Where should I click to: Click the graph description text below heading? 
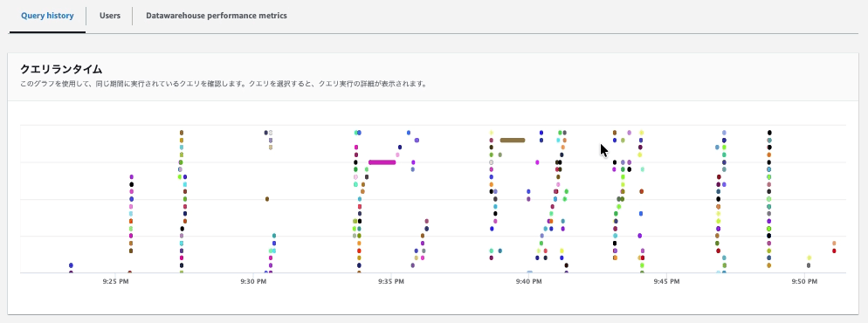[x=224, y=85]
